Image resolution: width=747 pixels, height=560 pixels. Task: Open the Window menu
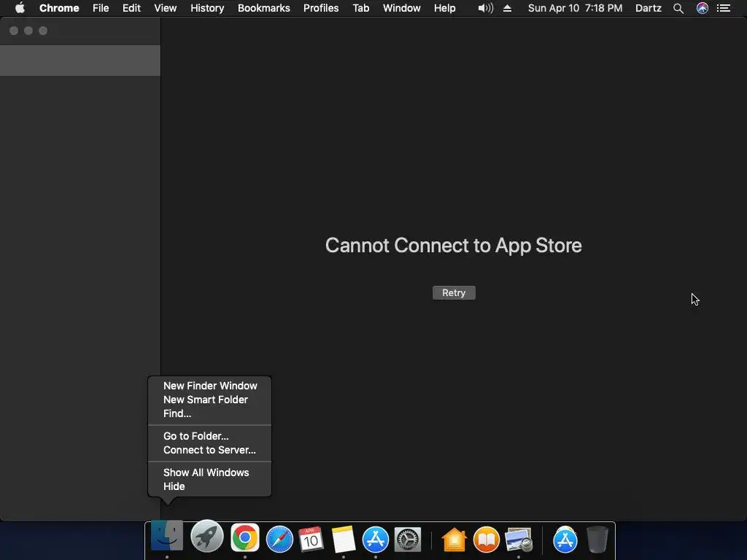pos(402,8)
